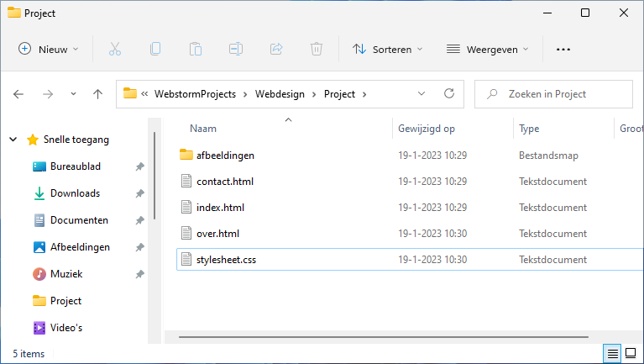Open Muziek in the sidebar
Viewport: 644px width, 364px height.
[66, 273]
